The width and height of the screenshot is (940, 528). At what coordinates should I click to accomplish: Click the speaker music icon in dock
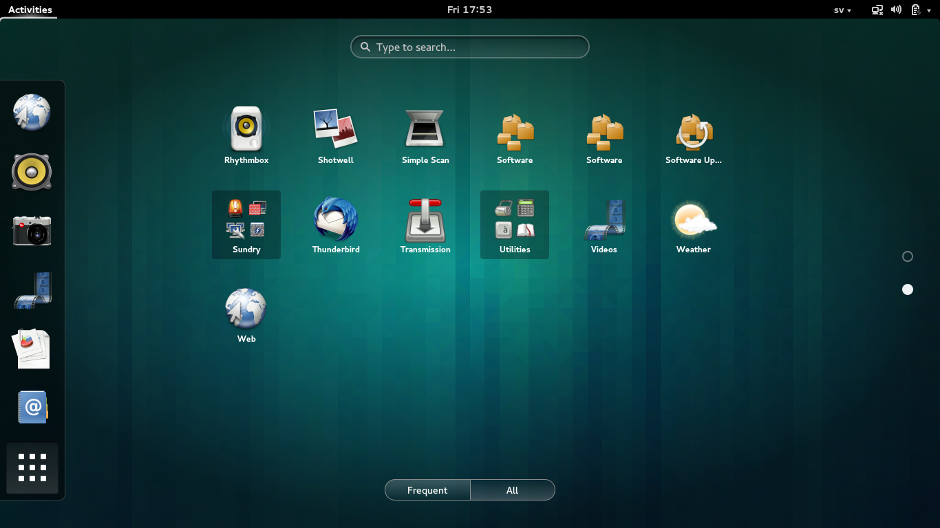coord(32,171)
